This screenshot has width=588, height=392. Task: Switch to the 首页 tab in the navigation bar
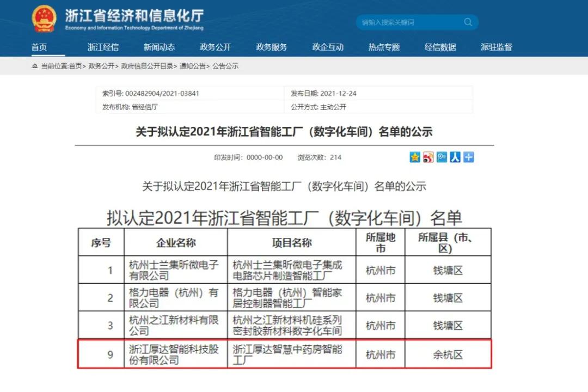pyautogui.click(x=39, y=47)
